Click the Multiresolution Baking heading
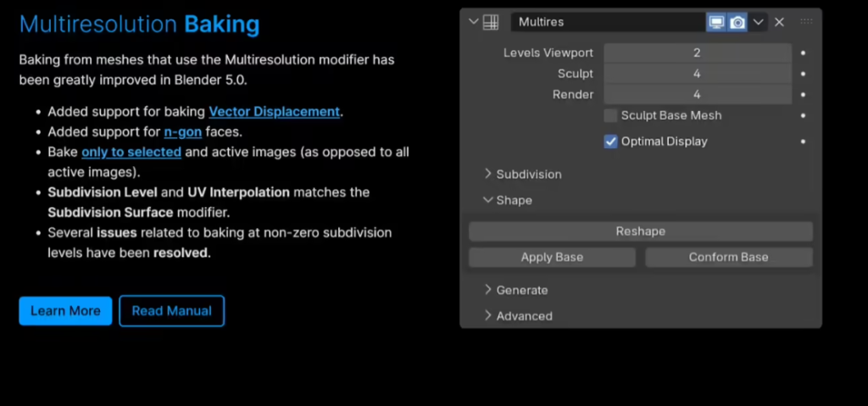868x406 pixels. click(140, 25)
